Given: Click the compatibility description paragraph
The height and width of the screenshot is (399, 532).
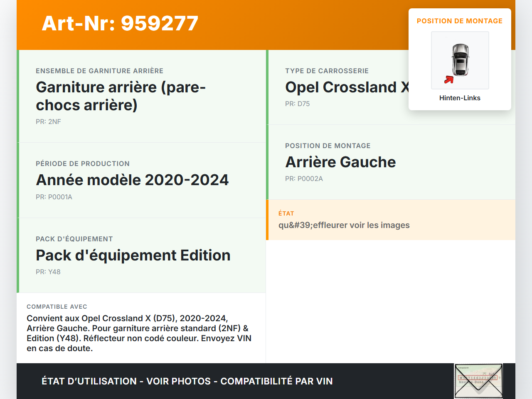Looking at the screenshot, I should pos(139,333).
